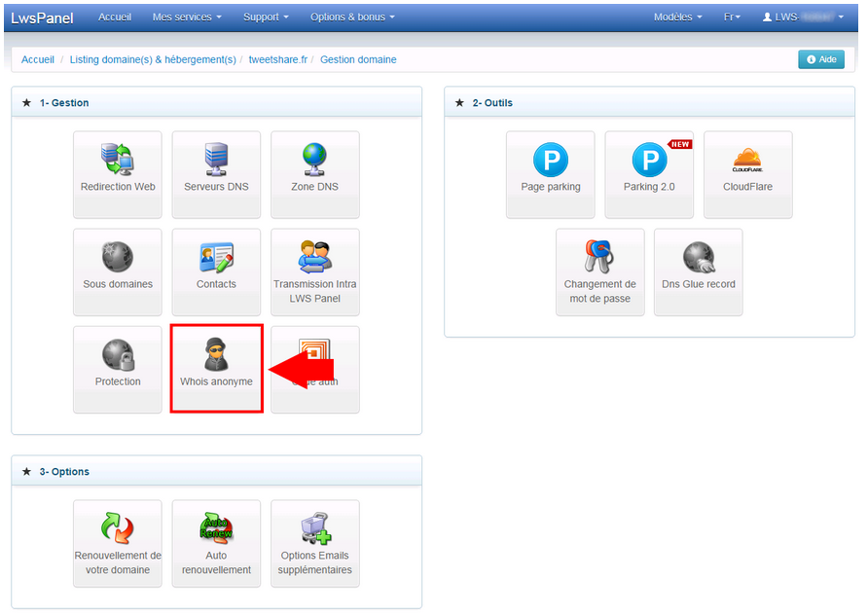
Task: Open Dns Glue record tool
Action: (x=698, y=272)
